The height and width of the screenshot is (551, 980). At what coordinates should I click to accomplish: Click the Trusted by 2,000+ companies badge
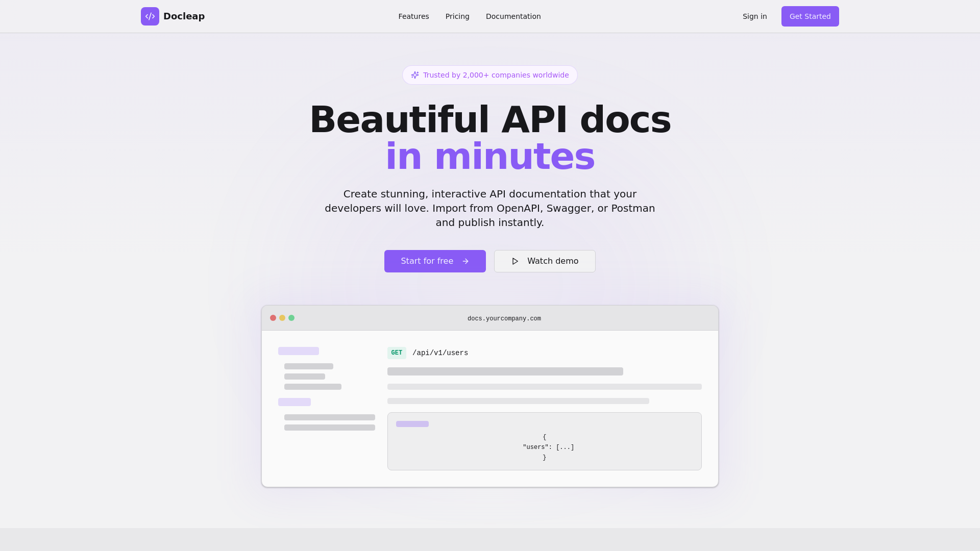(490, 75)
